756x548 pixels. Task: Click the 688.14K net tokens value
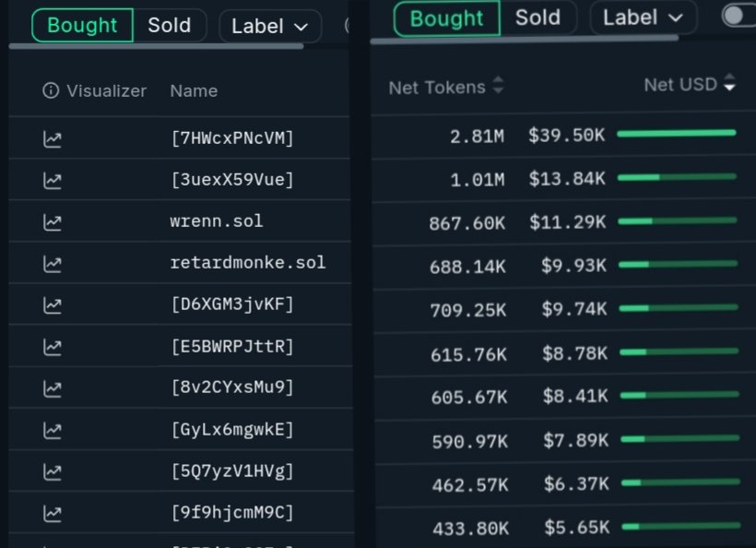(x=467, y=267)
